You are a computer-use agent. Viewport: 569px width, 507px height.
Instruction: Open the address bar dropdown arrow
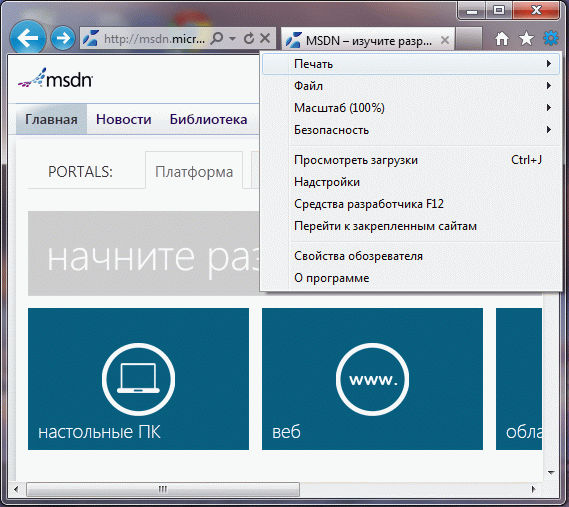coord(233,38)
